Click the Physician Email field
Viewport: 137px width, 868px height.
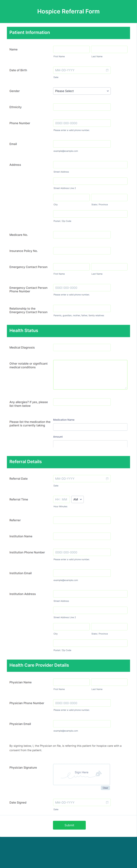(82, 724)
